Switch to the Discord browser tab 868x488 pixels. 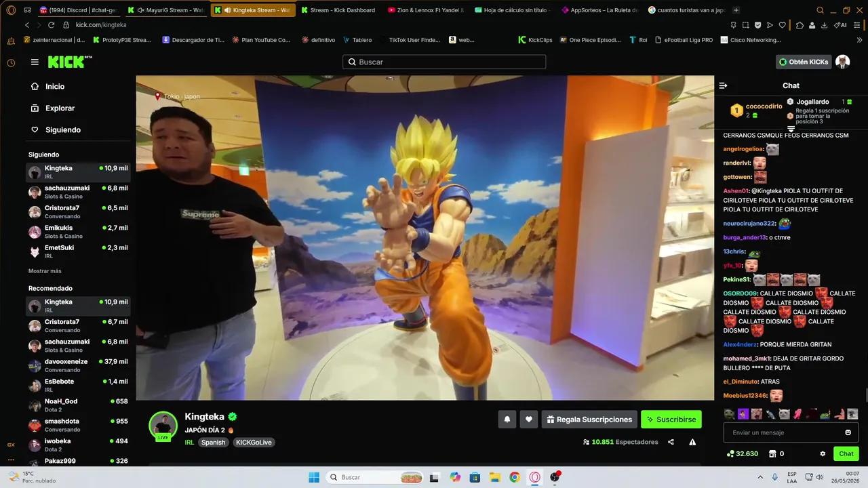pyautogui.click(x=79, y=10)
